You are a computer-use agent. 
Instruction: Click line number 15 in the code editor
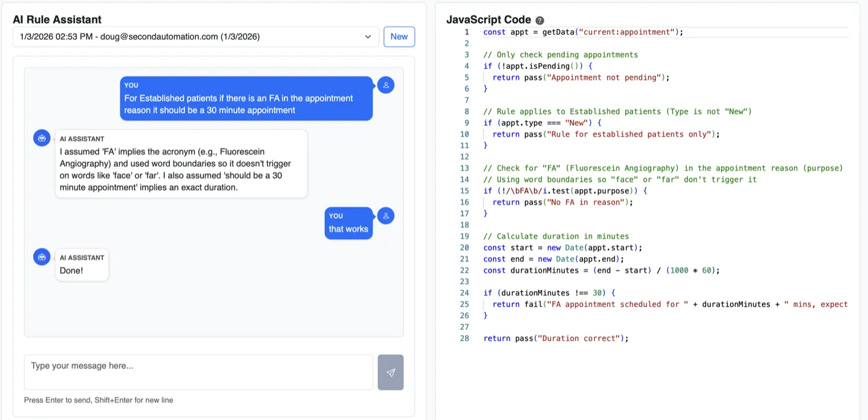click(x=465, y=190)
